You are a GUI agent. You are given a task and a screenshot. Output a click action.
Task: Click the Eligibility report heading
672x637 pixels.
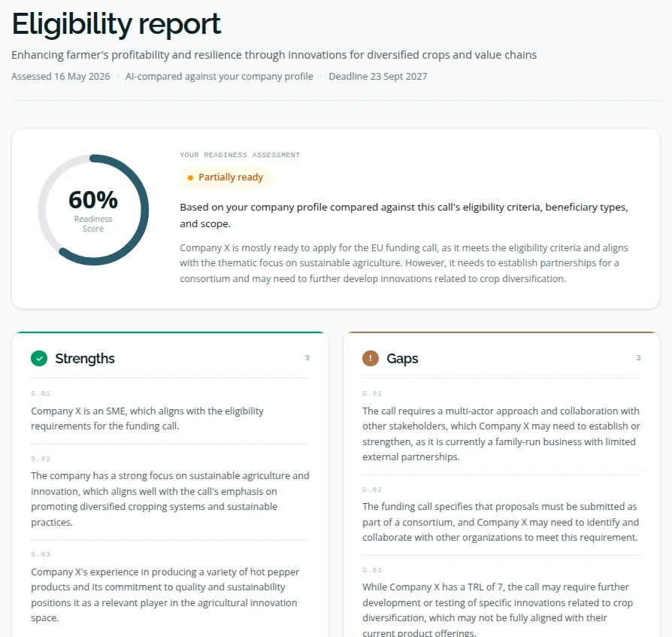pos(117,24)
